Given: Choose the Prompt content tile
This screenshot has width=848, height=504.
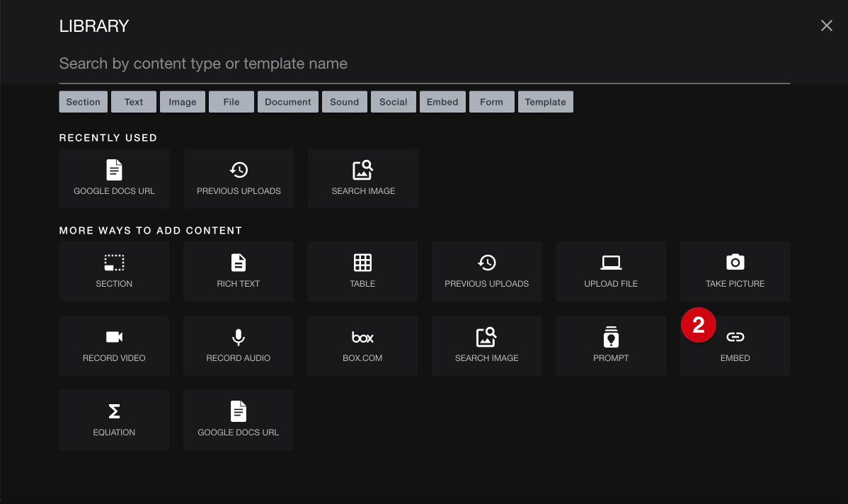Looking at the screenshot, I should click(x=611, y=345).
